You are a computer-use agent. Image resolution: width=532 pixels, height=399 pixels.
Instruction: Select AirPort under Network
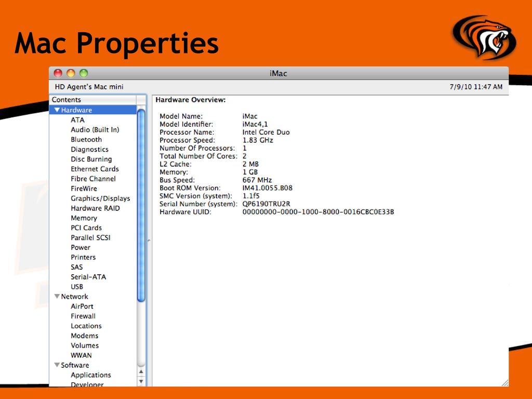coord(82,307)
